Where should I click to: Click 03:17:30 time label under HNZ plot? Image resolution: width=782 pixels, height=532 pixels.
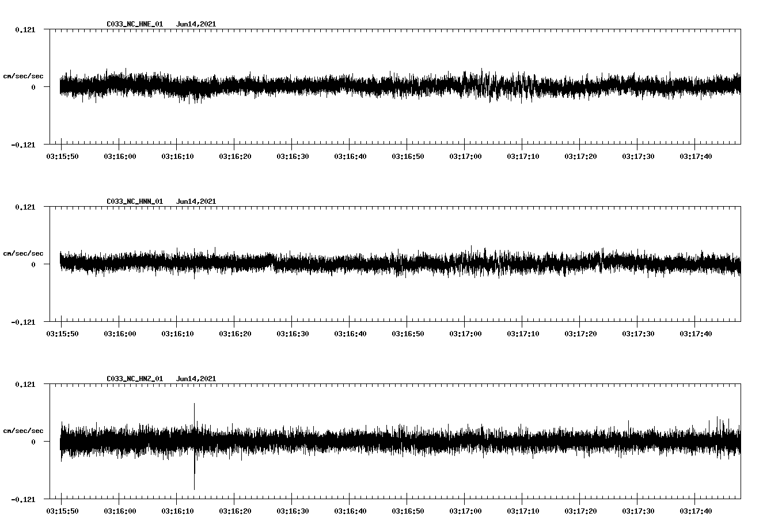[638, 511]
